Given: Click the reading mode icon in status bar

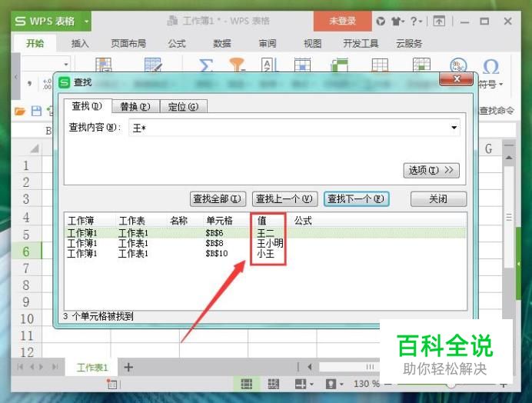Looking at the screenshot, I should [301, 384].
